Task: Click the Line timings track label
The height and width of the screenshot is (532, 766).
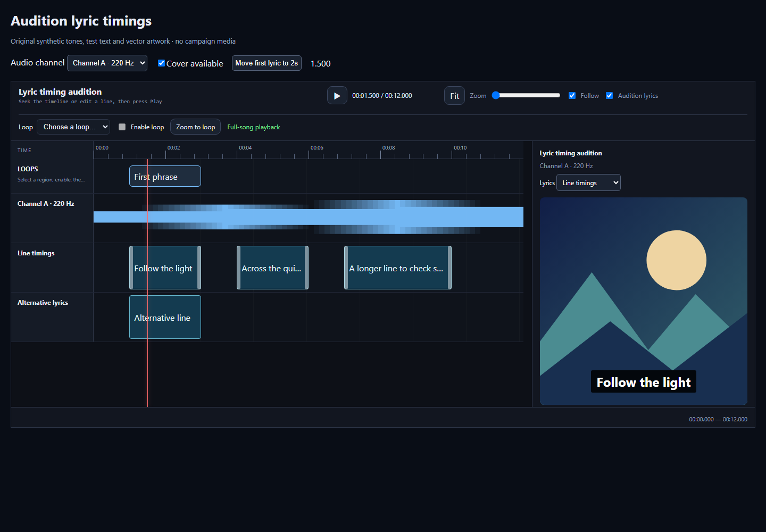Action: pos(36,253)
